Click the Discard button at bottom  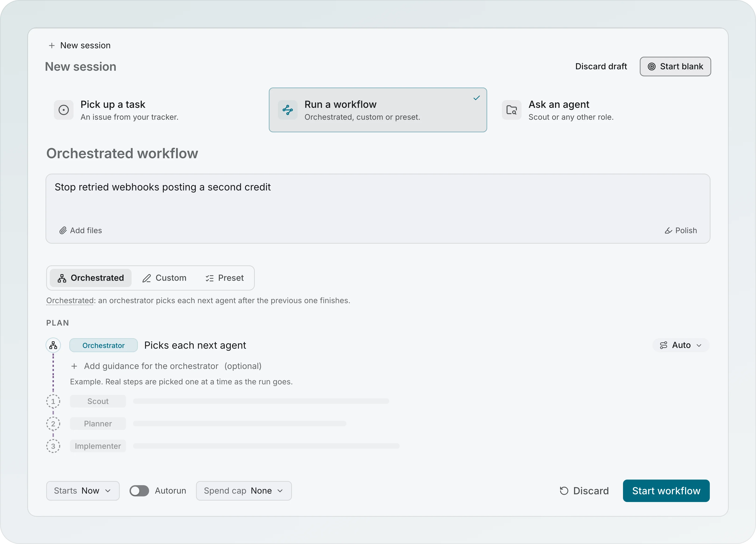[584, 491]
